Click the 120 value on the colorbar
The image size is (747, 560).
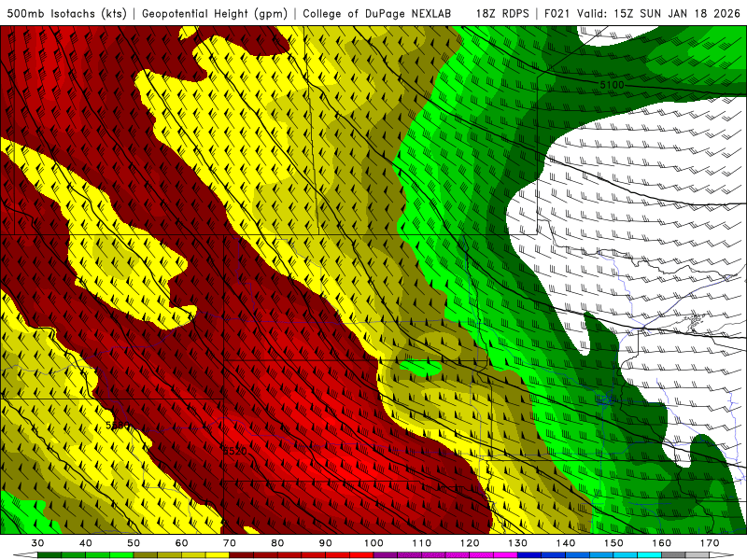(x=470, y=543)
